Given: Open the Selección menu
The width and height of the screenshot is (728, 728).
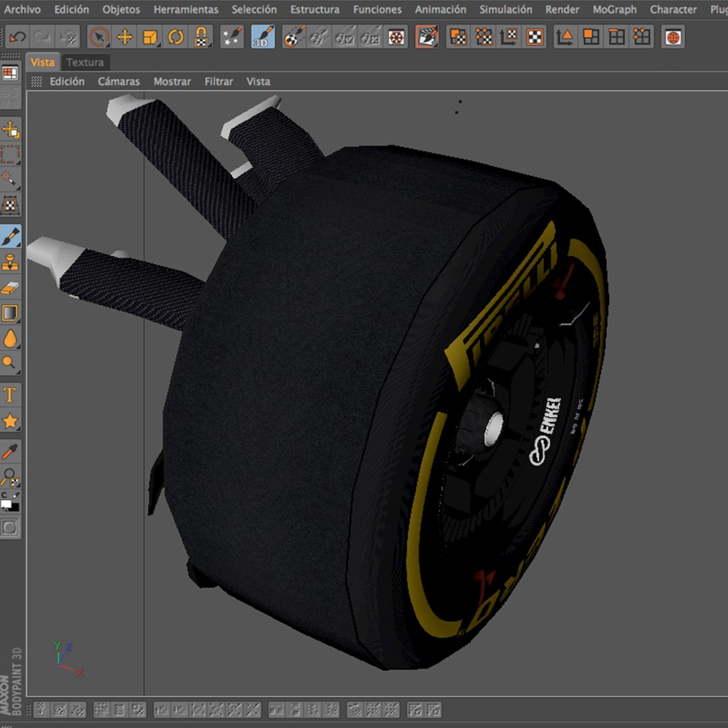Looking at the screenshot, I should [254, 9].
